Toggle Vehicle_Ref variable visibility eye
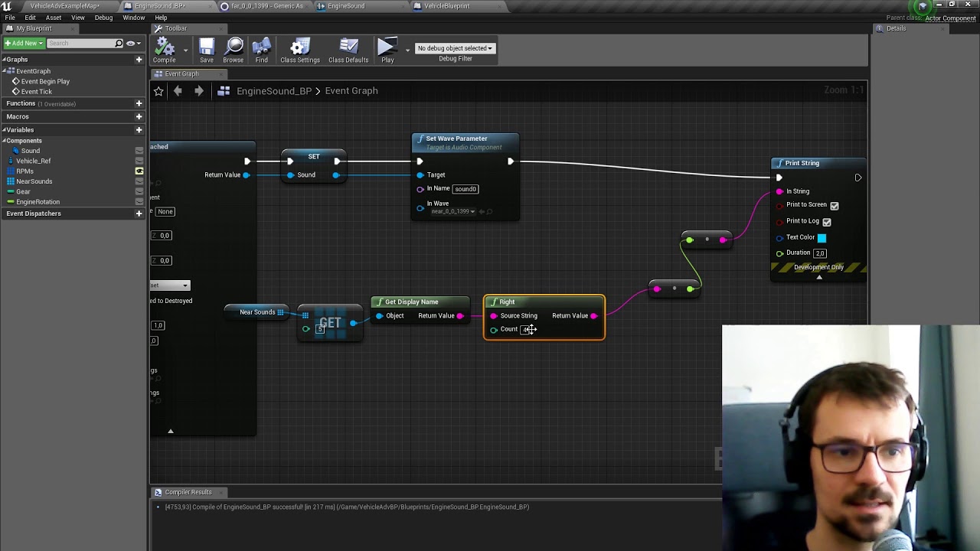This screenshot has height=551, width=980. click(139, 161)
